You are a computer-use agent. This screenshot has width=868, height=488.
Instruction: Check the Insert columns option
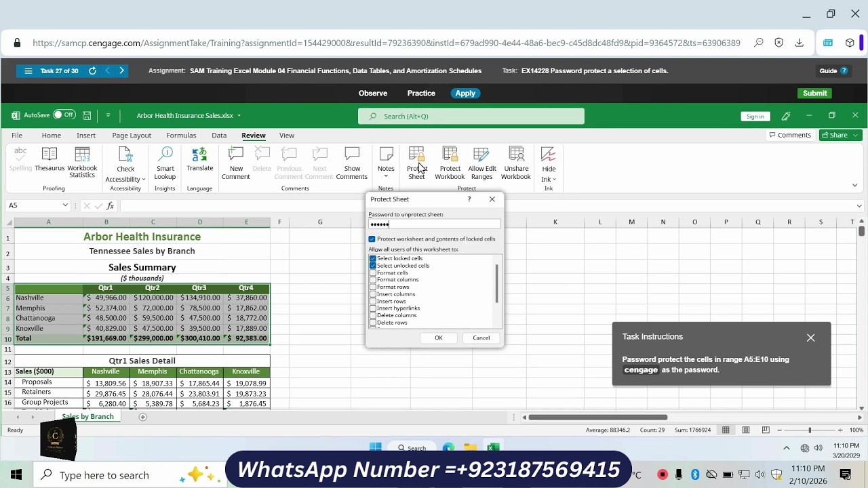click(x=372, y=294)
